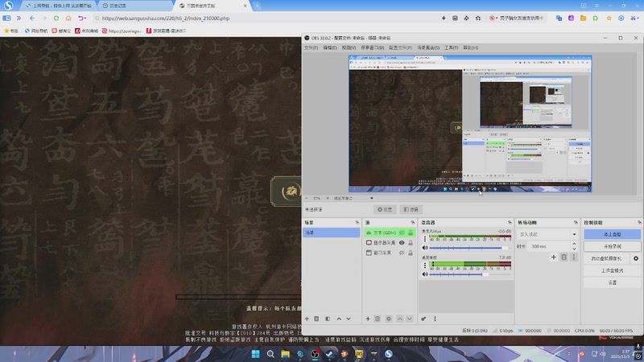Pop out the Audio Mixer dock panel
The width and height of the screenshot is (644, 362).
coord(510,223)
